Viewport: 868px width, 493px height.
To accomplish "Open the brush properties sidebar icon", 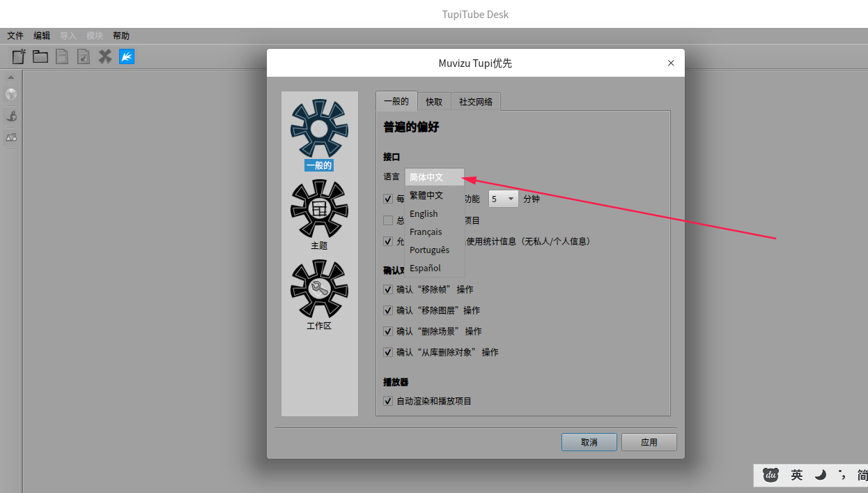I will tap(11, 116).
